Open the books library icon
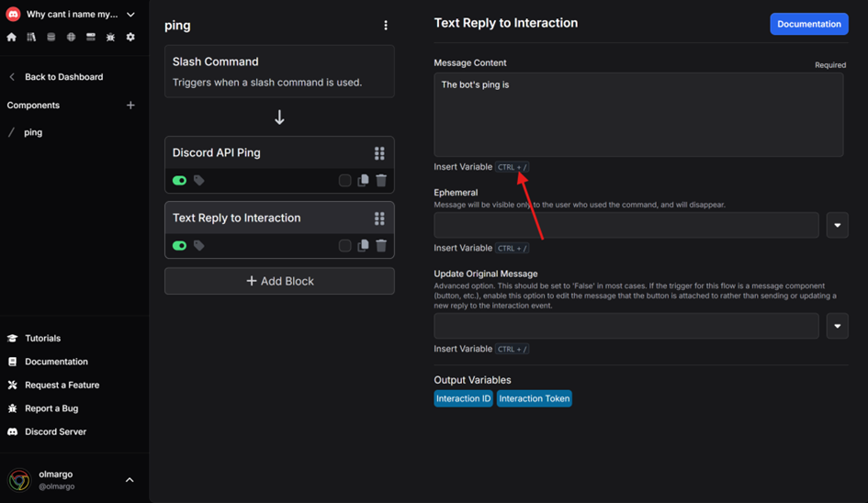This screenshot has height=503, width=868. [x=31, y=37]
